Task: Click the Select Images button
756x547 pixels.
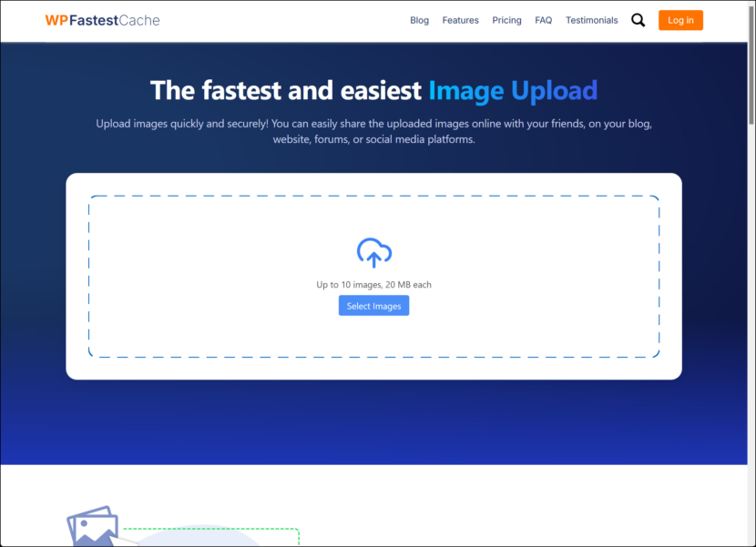Action: (373, 306)
